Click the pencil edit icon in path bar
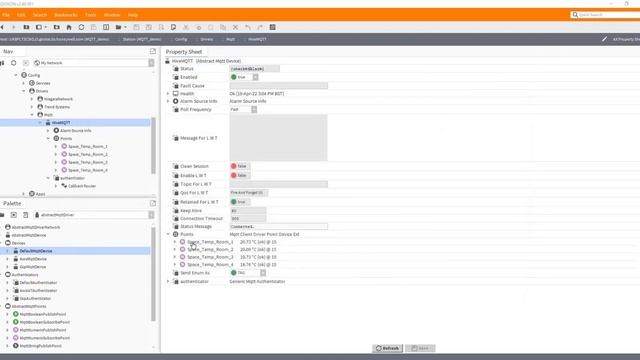Screen dimensions: 640x360 tap(604, 39)
